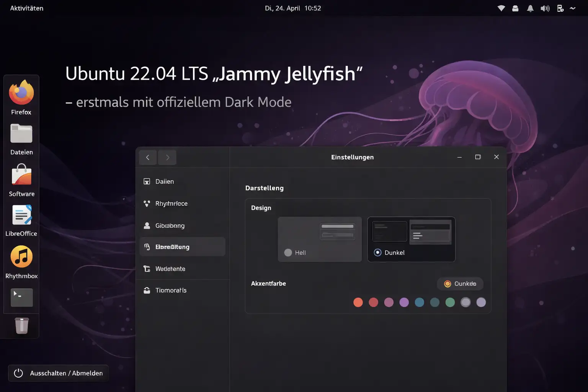Select the appearance settings icon in sidebar
588x392 pixels.
tap(147, 247)
